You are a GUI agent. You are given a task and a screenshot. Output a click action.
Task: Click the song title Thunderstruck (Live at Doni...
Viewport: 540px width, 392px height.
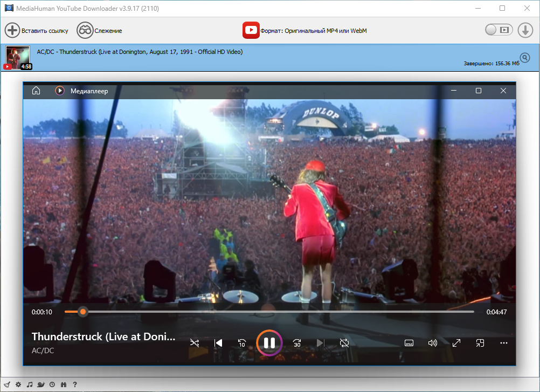pos(103,336)
